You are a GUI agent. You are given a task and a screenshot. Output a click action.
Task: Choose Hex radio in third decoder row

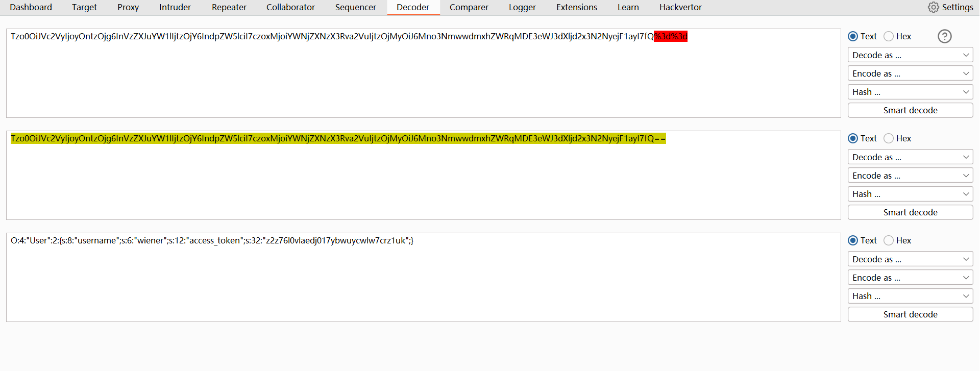click(x=889, y=240)
